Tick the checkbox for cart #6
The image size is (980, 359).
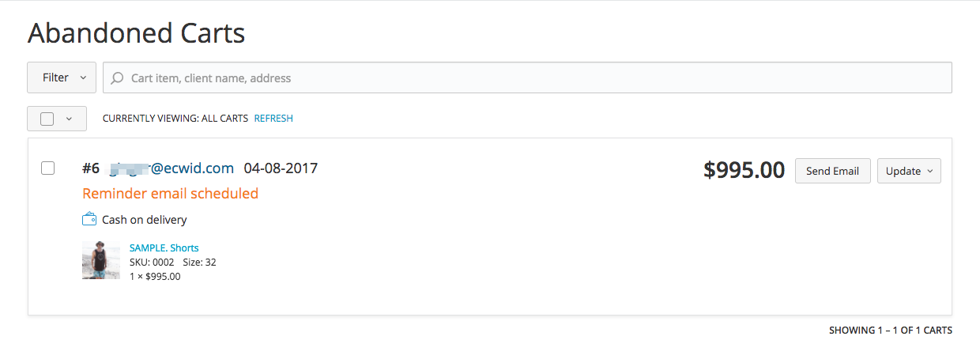(x=47, y=168)
